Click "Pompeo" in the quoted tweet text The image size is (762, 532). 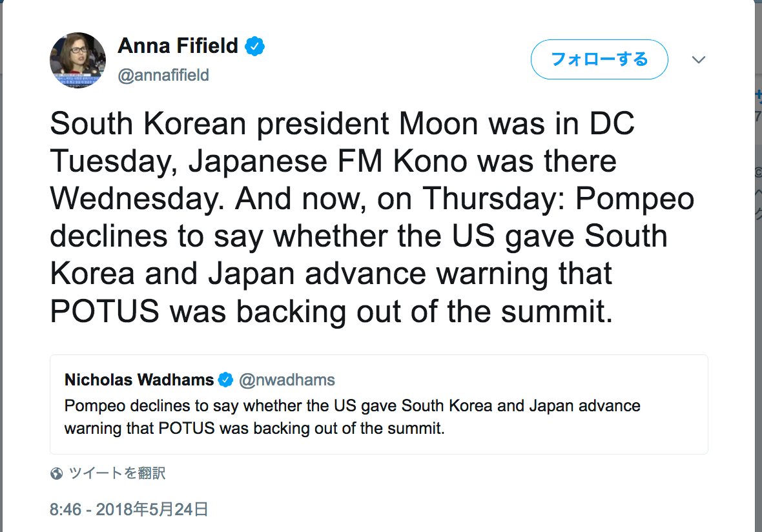pos(92,406)
